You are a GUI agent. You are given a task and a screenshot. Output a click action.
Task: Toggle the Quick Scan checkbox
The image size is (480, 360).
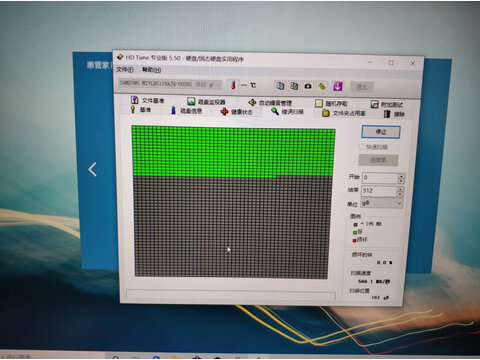(x=362, y=147)
